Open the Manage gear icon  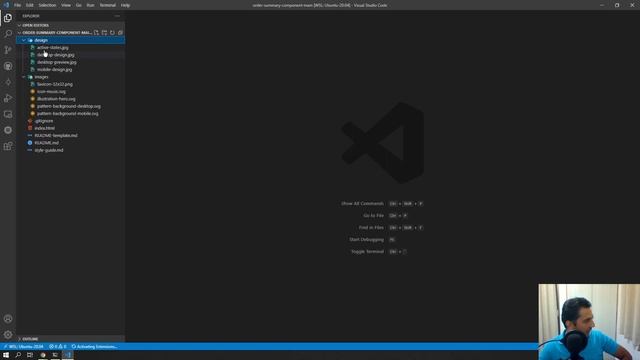coord(8,335)
